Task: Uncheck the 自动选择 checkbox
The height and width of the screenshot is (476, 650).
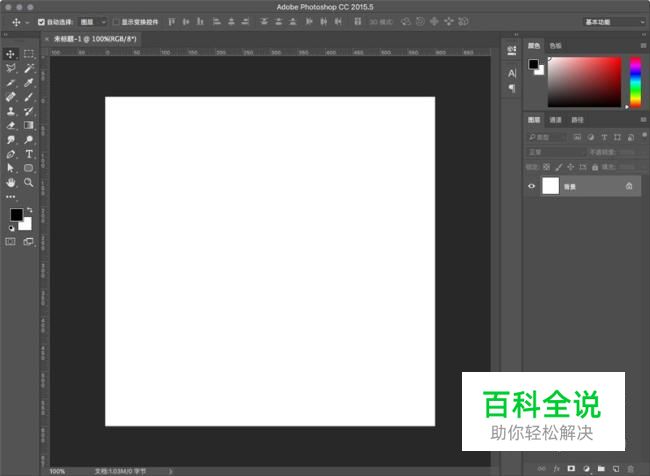Action: click(x=41, y=21)
